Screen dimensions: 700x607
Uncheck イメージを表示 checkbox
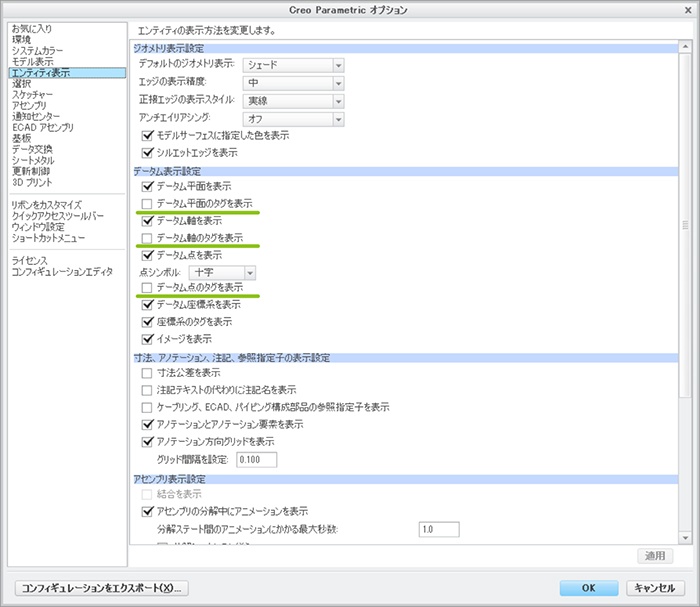coord(148,339)
